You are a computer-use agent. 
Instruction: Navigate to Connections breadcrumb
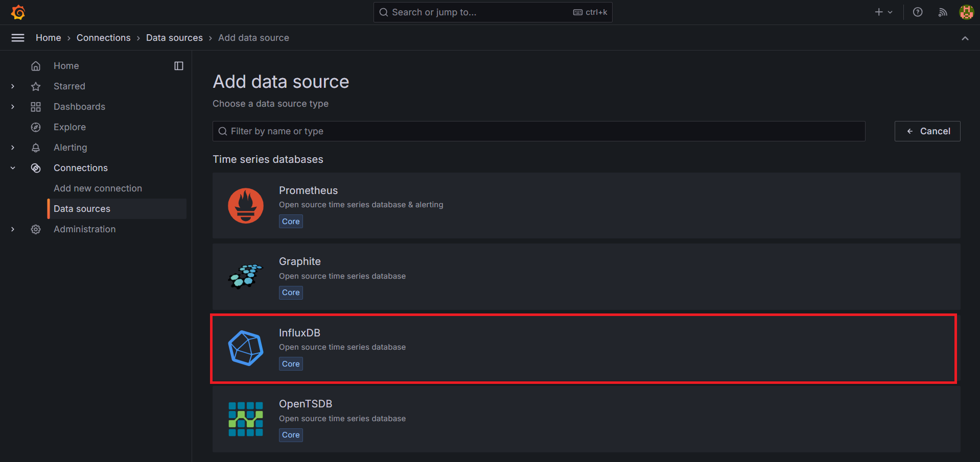pos(103,37)
